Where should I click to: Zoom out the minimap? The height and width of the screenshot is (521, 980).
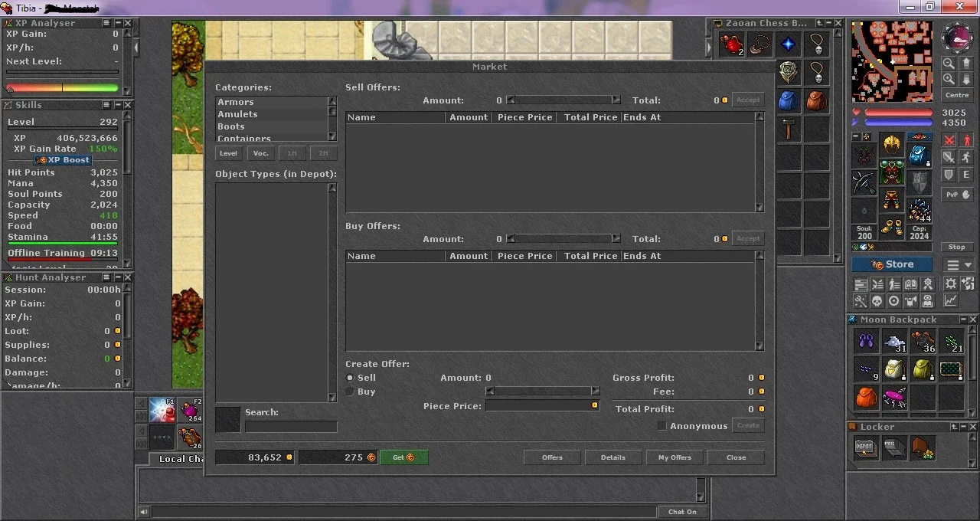pos(949,64)
